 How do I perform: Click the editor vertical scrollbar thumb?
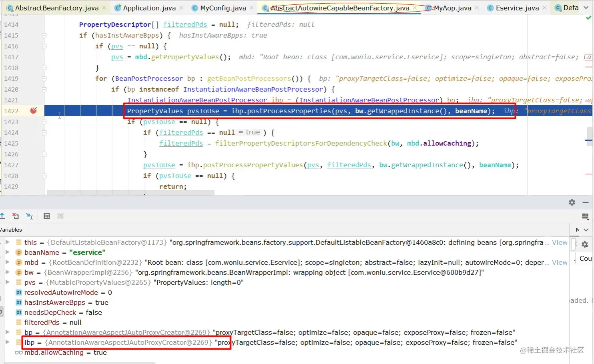coord(590,137)
